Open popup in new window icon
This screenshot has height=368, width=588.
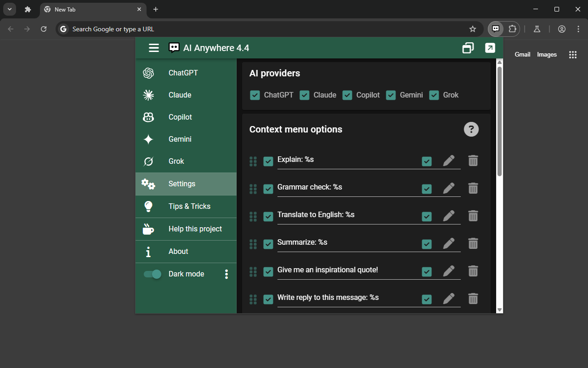[x=490, y=48]
